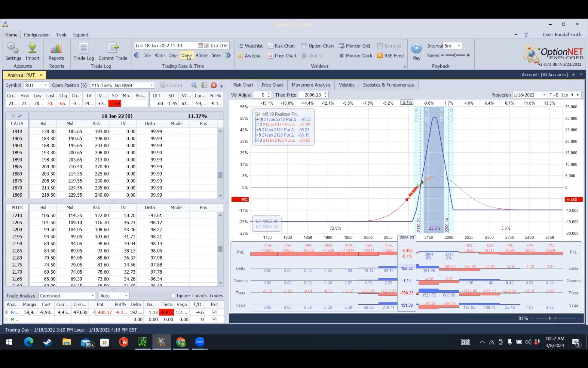Click the 5m+ time step button
The height and width of the screenshot is (368, 588).
pos(216,56)
